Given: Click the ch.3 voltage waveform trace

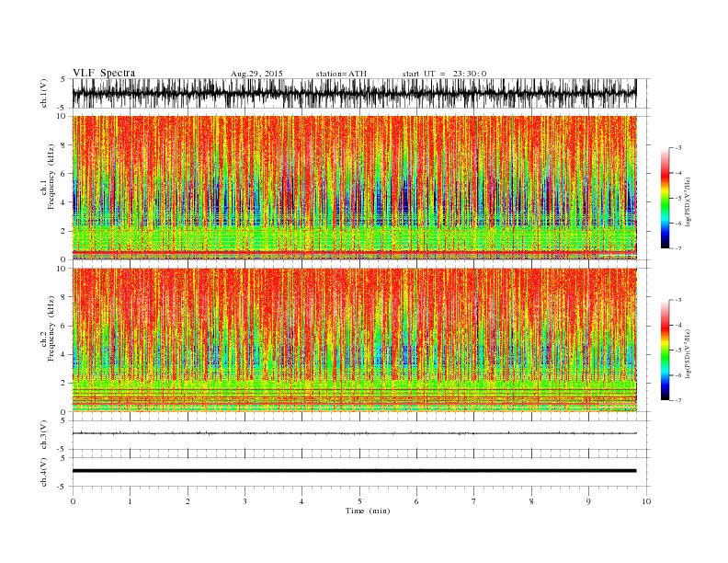Looking at the screenshot, I should (354, 433).
